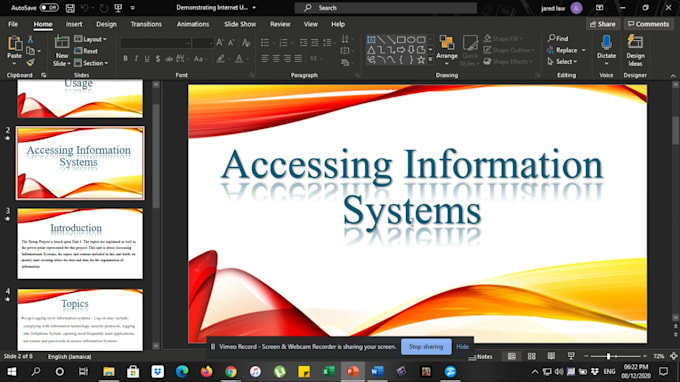Screen dimensions: 680x382
Task: Toggle Notes pane in status bar
Action: pyautogui.click(x=481, y=356)
